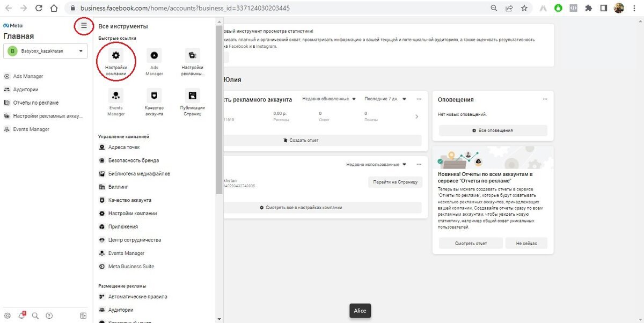This screenshot has width=644, height=323.
Task: Open the Chrome profile avatar
Action: point(619,9)
